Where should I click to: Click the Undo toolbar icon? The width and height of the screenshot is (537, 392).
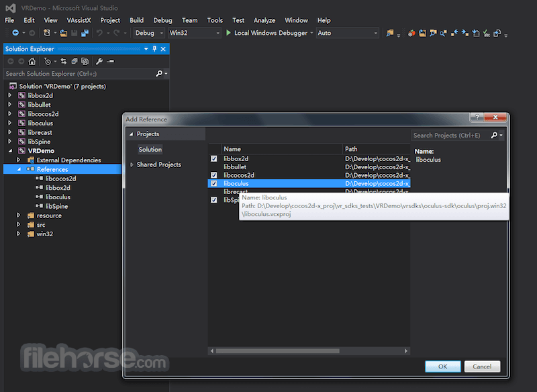coord(99,33)
